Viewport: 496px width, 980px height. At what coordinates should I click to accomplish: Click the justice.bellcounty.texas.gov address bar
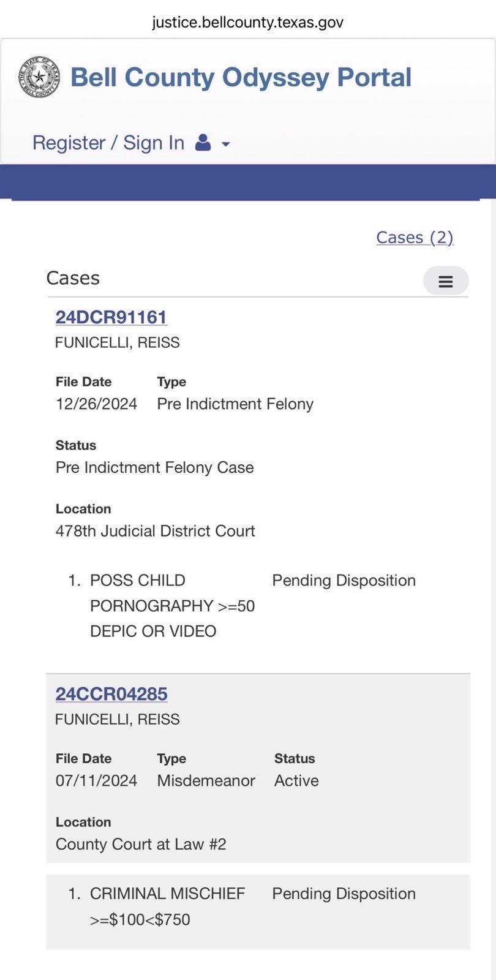coord(248,23)
